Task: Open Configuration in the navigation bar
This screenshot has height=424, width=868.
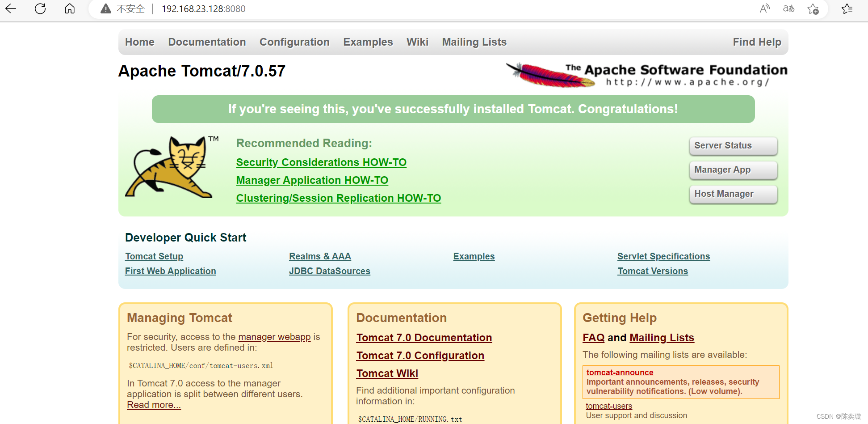Action: (x=294, y=42)
